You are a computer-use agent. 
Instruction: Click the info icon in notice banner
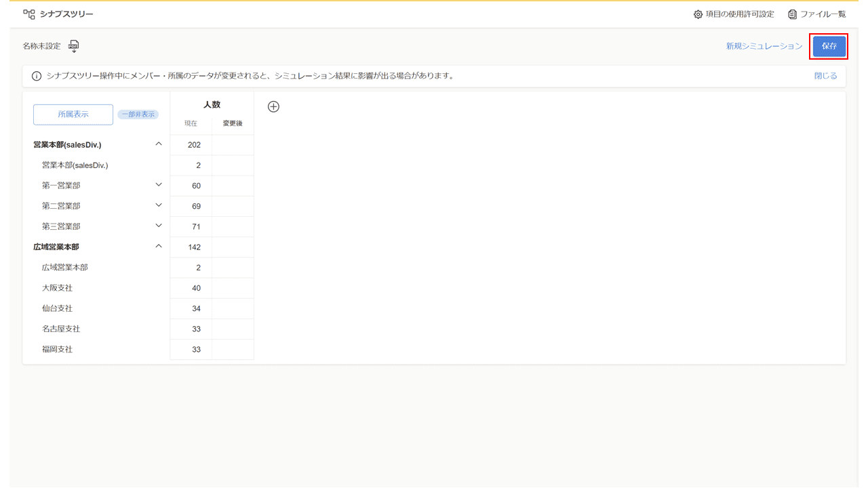37,76
